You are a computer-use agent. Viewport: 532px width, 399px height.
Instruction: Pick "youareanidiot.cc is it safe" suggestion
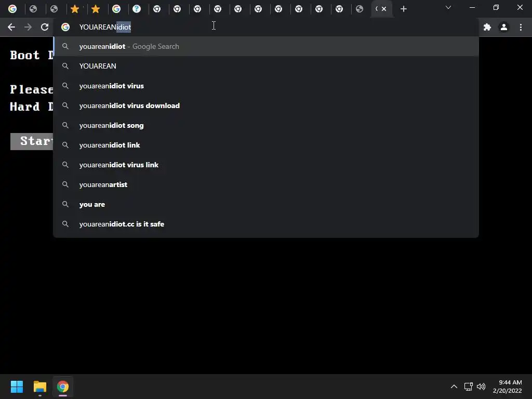click(266, 224)
